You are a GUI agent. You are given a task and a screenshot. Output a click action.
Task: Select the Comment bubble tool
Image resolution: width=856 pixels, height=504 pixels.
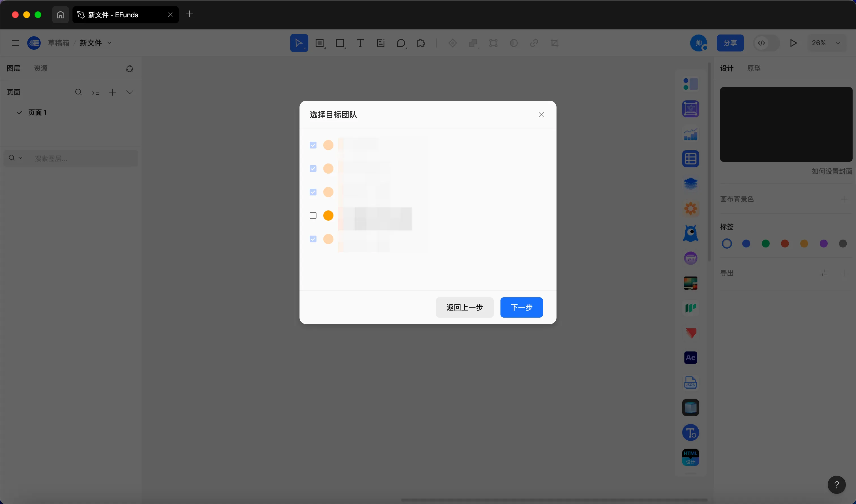tap(401, 43)
